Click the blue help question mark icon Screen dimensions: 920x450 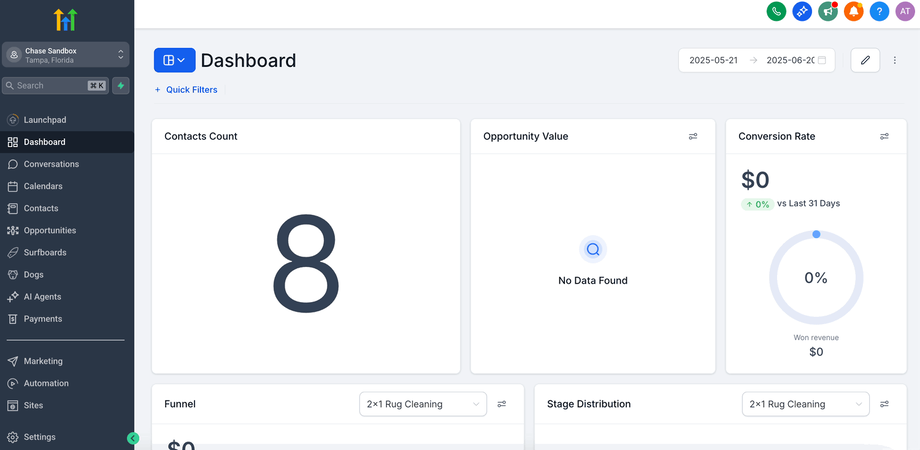879,11
